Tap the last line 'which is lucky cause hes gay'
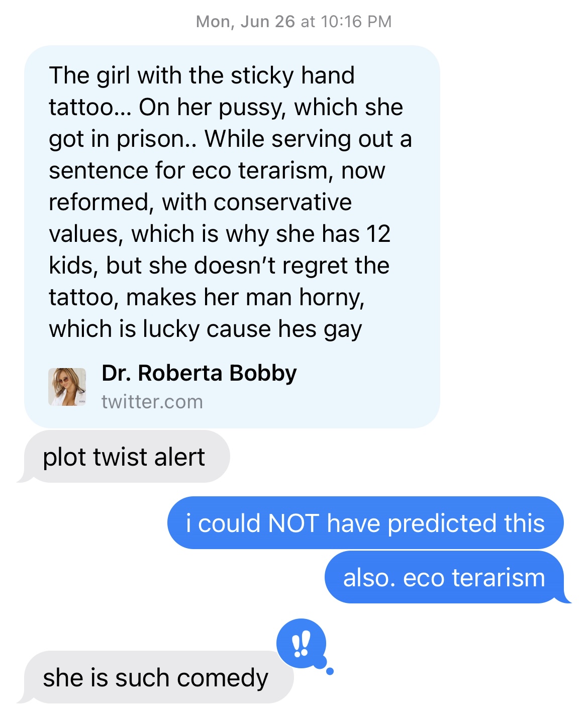The width and height of the screenshot is (588, 707). tap(206, 329)
